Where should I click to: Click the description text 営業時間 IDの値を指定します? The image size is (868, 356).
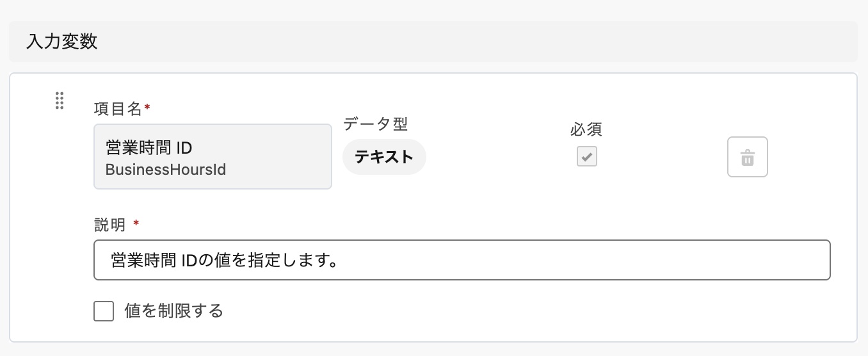(224, 260)
